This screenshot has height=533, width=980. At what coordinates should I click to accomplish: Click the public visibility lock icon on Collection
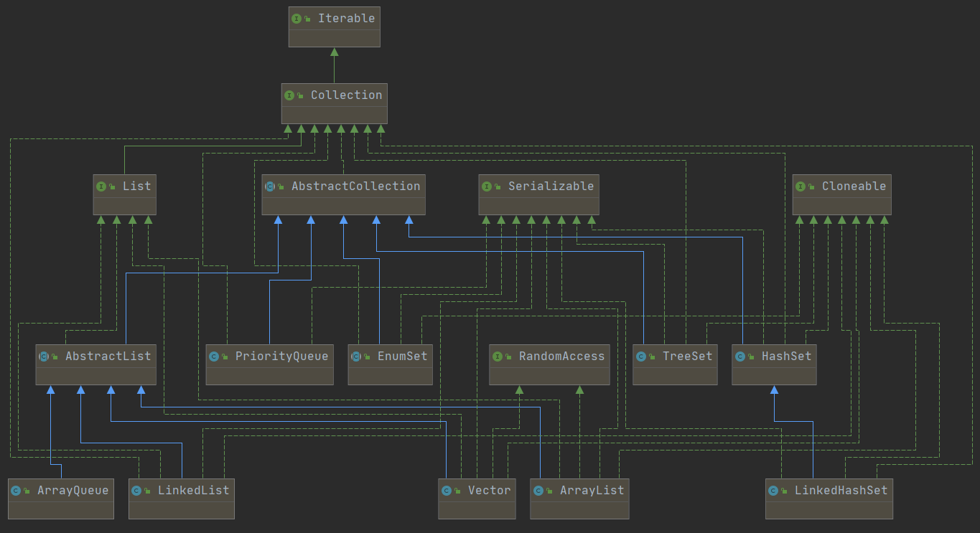click(x=301, y=96)
